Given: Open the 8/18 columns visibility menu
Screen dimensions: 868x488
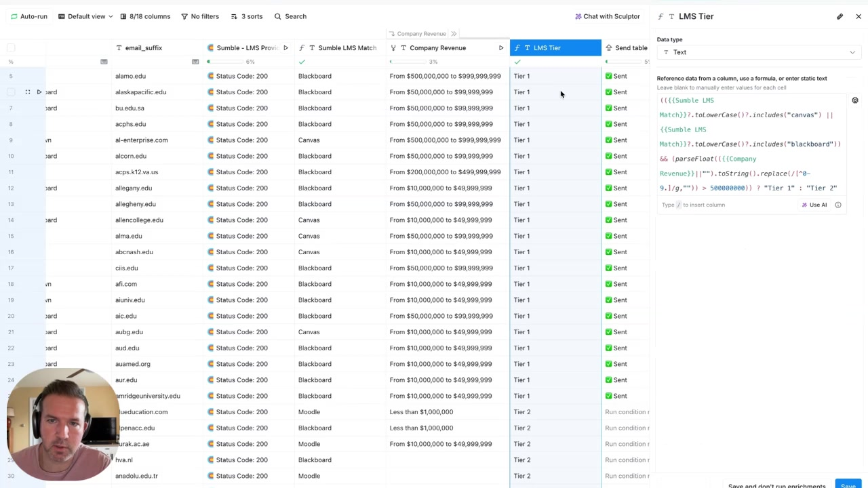Looking at the screenshot, I should pyautogui.click(x=145, y=16).
